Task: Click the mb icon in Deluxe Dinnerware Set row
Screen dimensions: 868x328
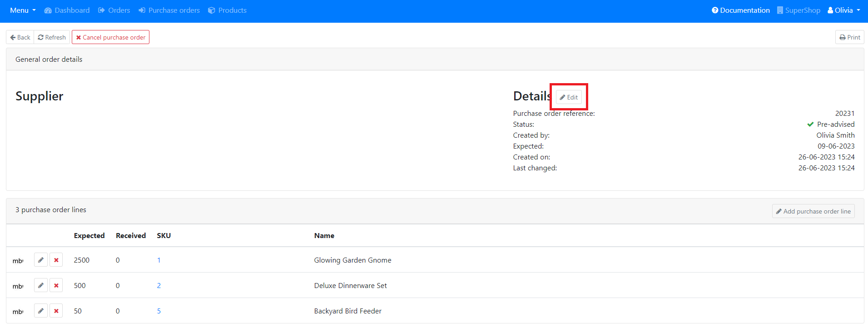Action: (18, 286)
